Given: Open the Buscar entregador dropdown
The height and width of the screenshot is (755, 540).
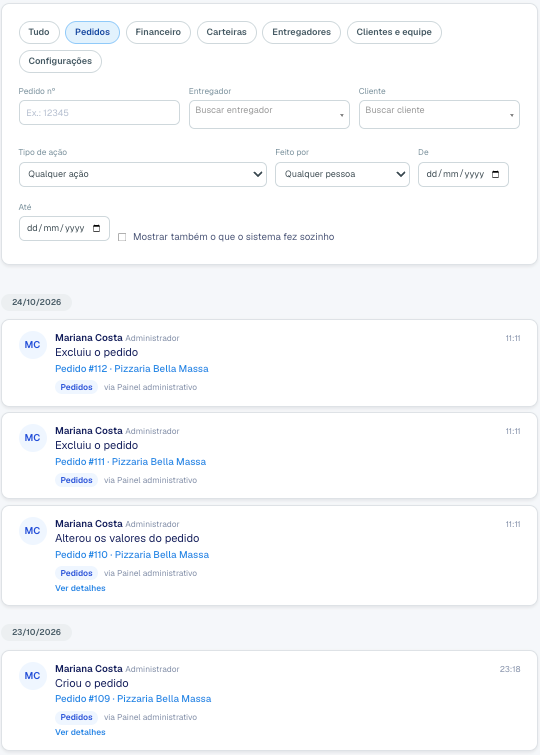Looking at the screenshot, I should pos(269,115).
